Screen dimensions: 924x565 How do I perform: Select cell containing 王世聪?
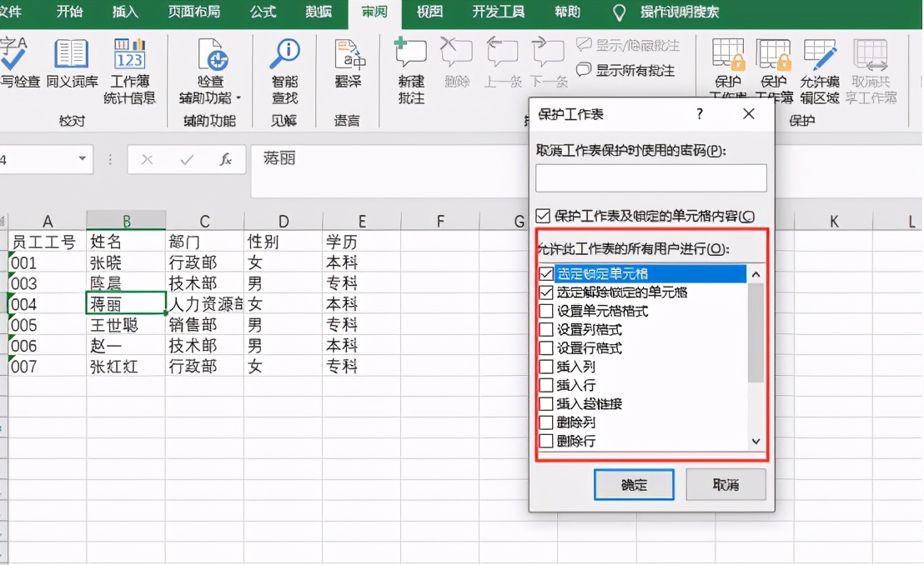tap(126, 325)
